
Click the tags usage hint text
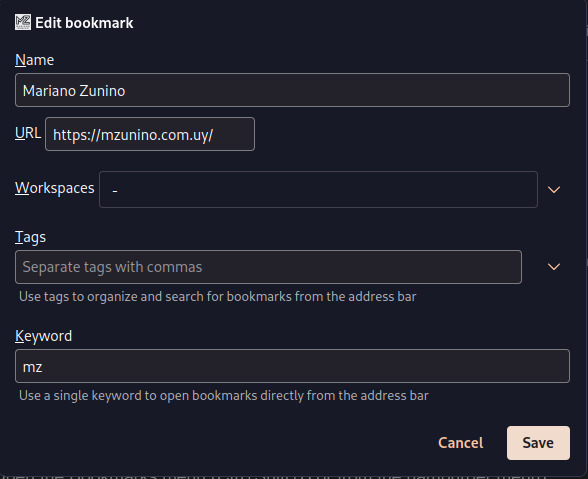click(218, 297)
